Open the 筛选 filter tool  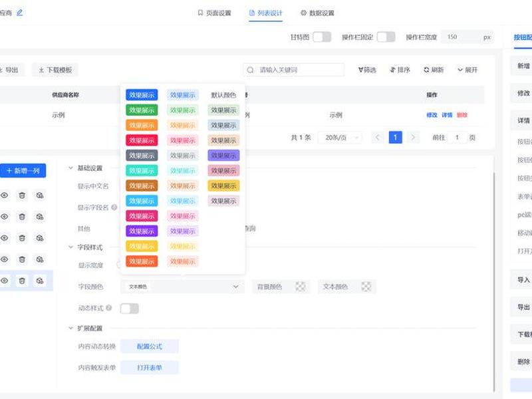coord(367,70)
